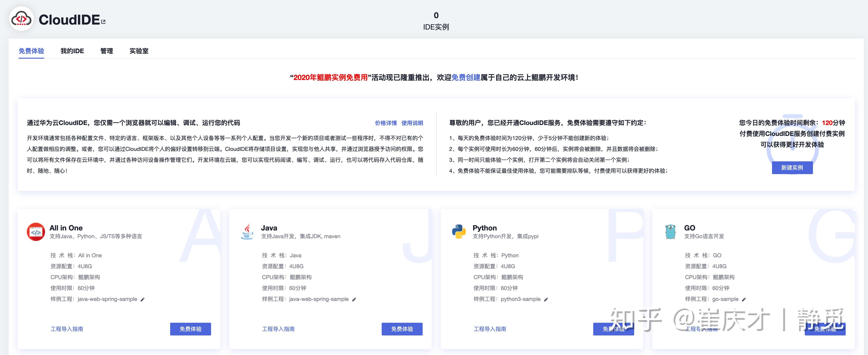
Task: Start the Java 免费体验 experience
Action: click(x=402, y=329)
